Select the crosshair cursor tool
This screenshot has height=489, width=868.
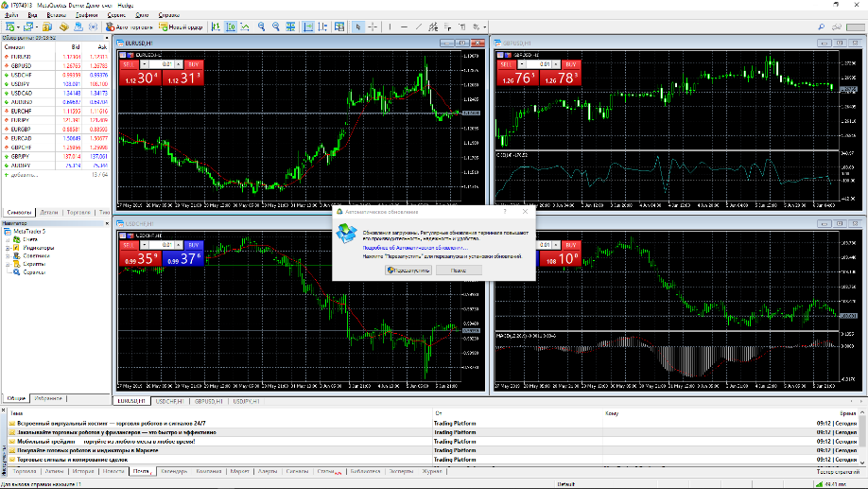373,27
